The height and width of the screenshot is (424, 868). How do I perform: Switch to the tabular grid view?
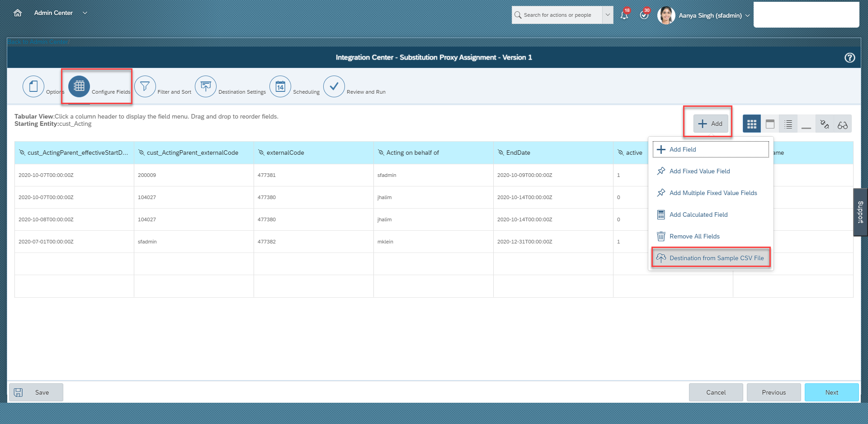(751, 124)
